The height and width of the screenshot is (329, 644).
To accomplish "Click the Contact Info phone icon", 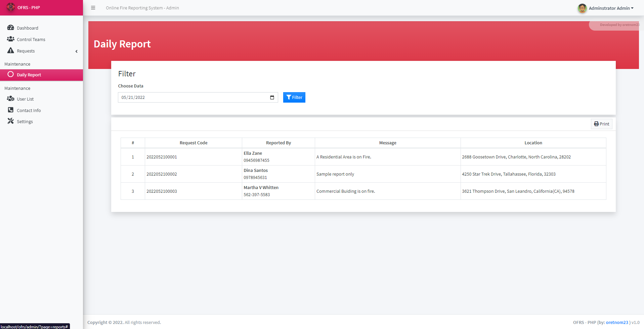I will coord(11,110).
